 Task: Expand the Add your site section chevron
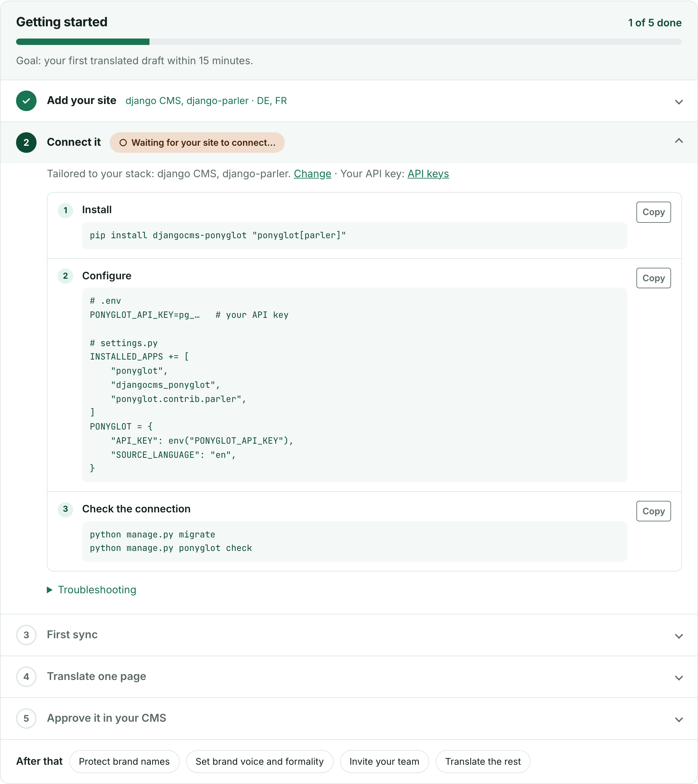point(679,102)
